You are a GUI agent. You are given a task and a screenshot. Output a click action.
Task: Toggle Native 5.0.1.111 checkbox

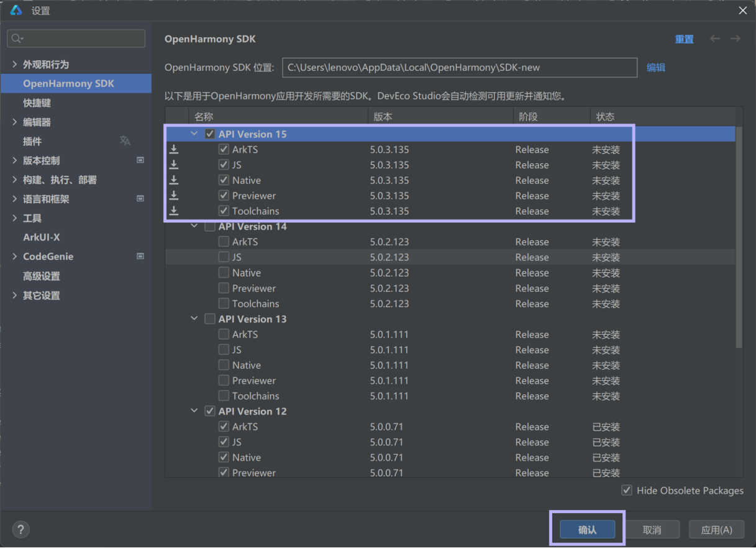[x=224, y=365]
